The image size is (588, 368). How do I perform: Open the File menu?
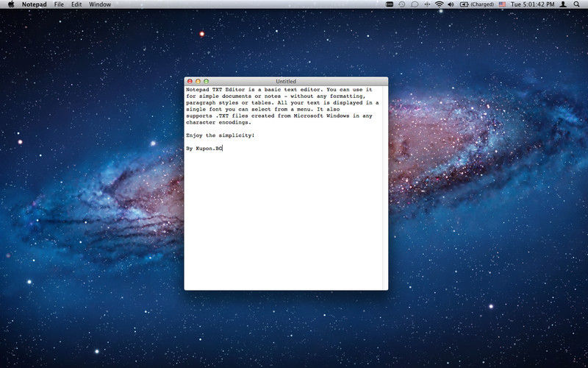pos(59,4)
